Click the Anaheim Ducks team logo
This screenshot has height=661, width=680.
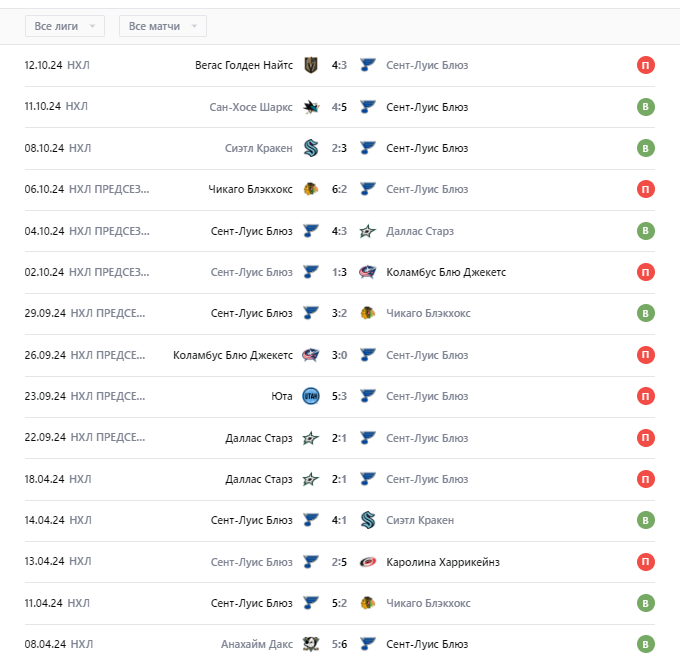(x=311, y=644)
